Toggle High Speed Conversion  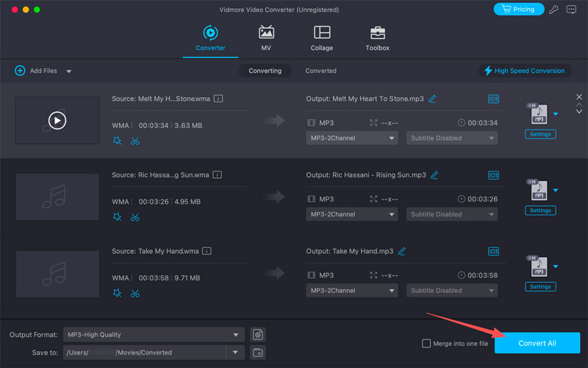point(525,71)
